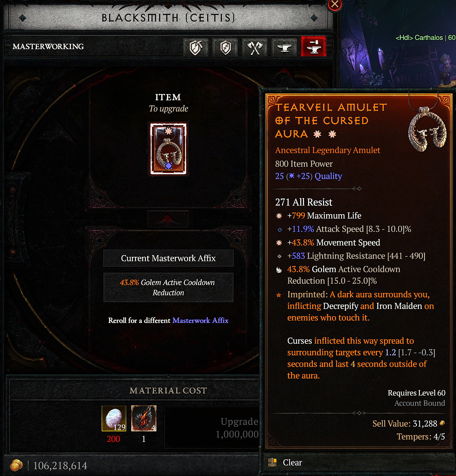Image resolution: width=456 pixels, height=476 pixels.
Task: Click the red arrow between item panels
Action: (168, 219)
